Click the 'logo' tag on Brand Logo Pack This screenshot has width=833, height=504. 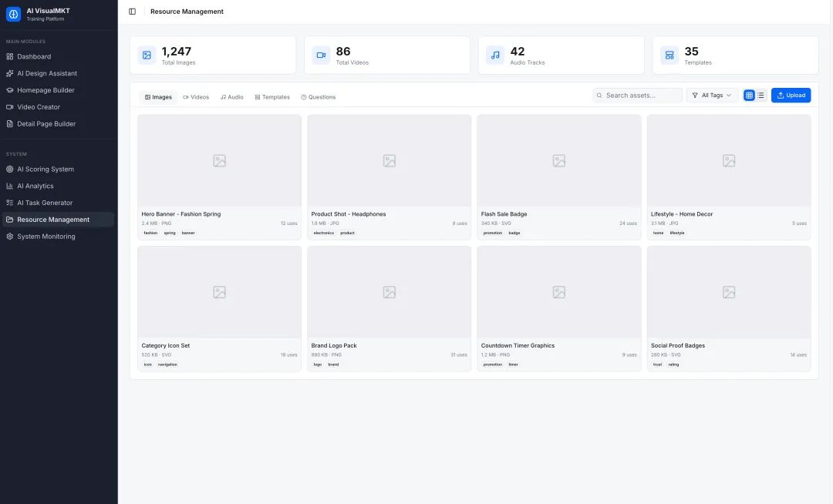coord(318,365)
